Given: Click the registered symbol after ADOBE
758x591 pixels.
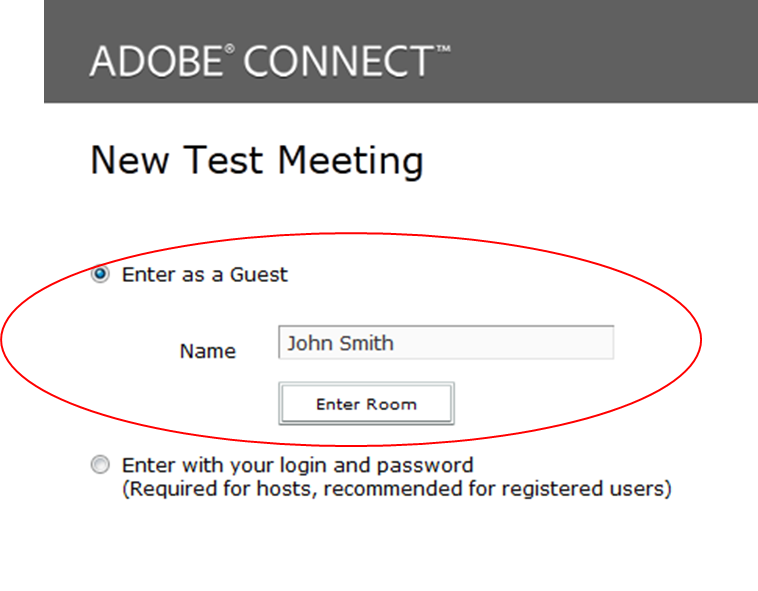Looking at the screenshot, I should tap(230, 49).
